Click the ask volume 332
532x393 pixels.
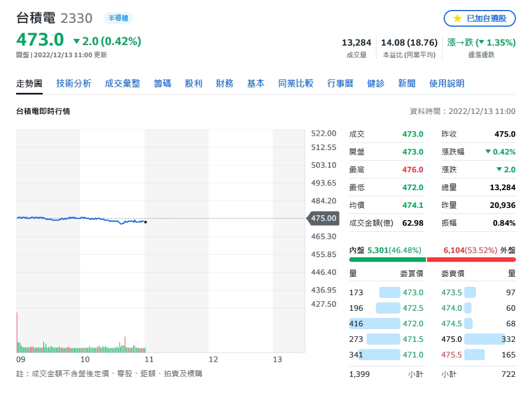point(509,339)
